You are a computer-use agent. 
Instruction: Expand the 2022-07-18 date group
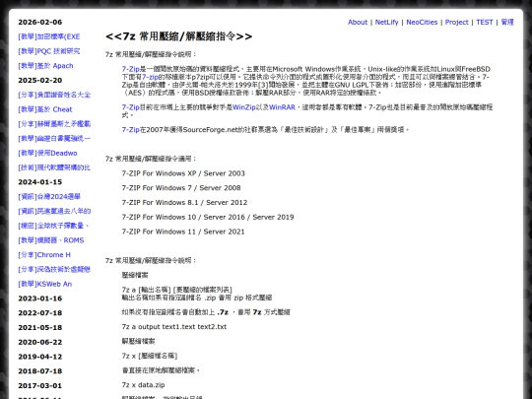[40, 313]
